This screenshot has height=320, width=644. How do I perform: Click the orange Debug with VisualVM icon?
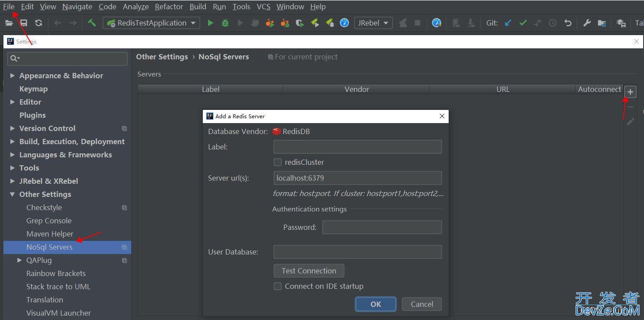[x=285, y=23]
